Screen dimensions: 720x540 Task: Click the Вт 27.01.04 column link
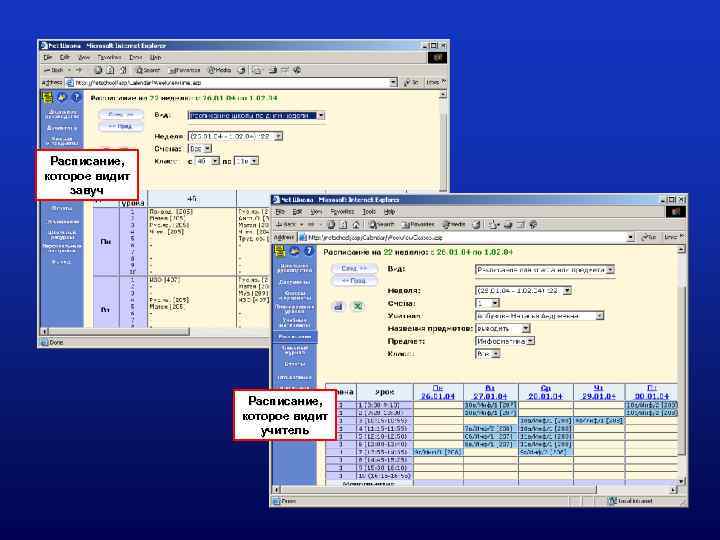point(490,392)
